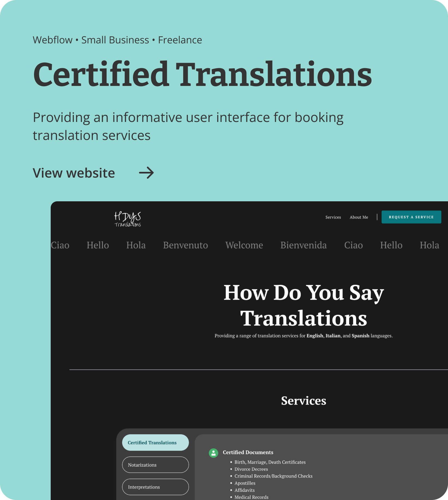Image resolution: width=448 pixels, height=500 pixels.
Task: Click the Medical Records list item
Action: tap(252, 497)
